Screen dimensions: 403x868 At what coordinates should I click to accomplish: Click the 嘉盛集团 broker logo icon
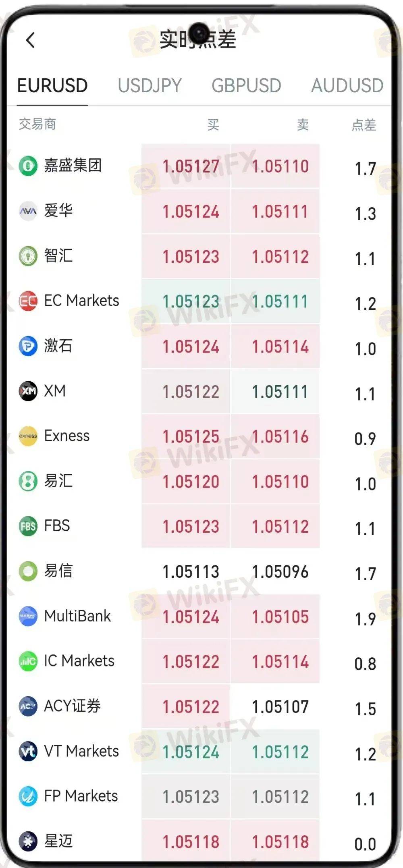pyautogui.click(x=28, y=166)
